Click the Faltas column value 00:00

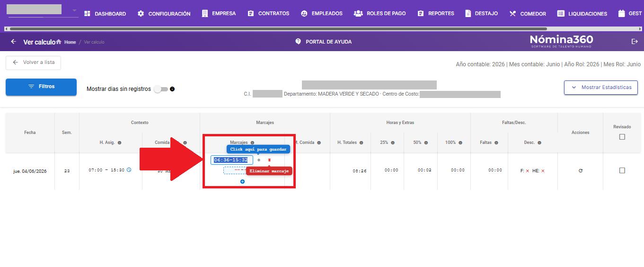coord(495,170)
